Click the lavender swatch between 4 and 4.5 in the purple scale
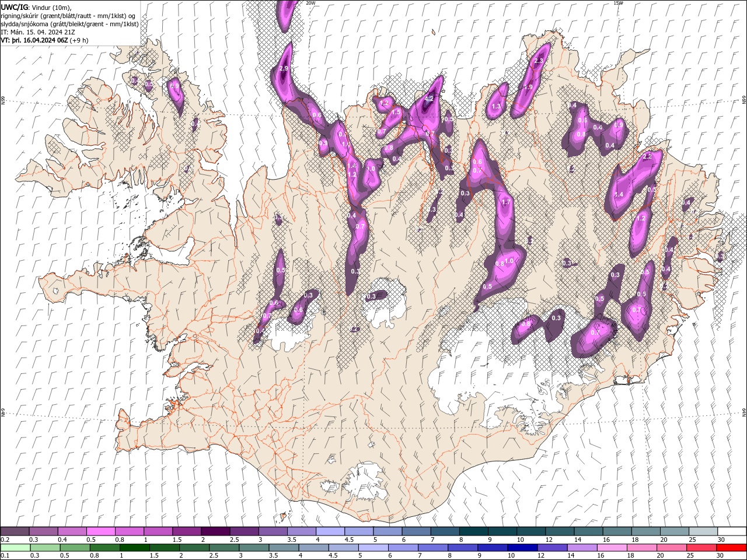The image size is (747, 560). click(330, 531)
